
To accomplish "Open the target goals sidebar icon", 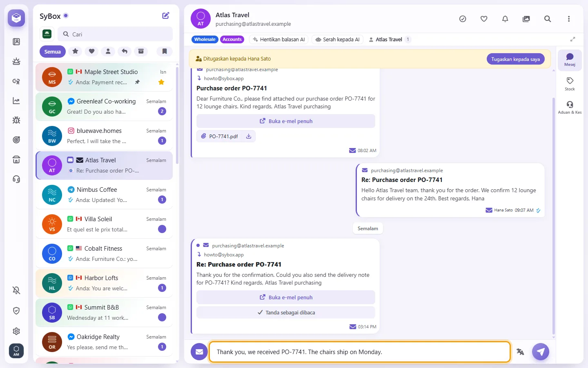I will (x=16, y=140).
